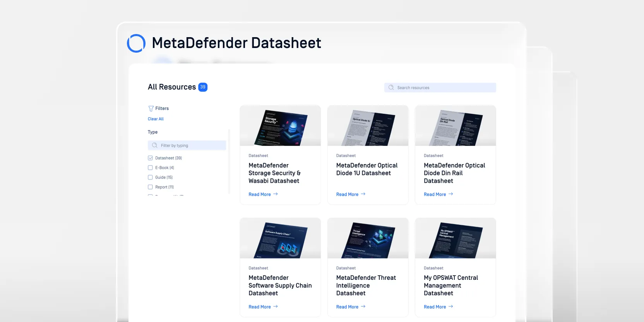Image resolution: width=644 pixels, height=322 pixels.
Task: Uncheck the Datasheet (39) filter checkbox
Action: [x=150, y=158]
